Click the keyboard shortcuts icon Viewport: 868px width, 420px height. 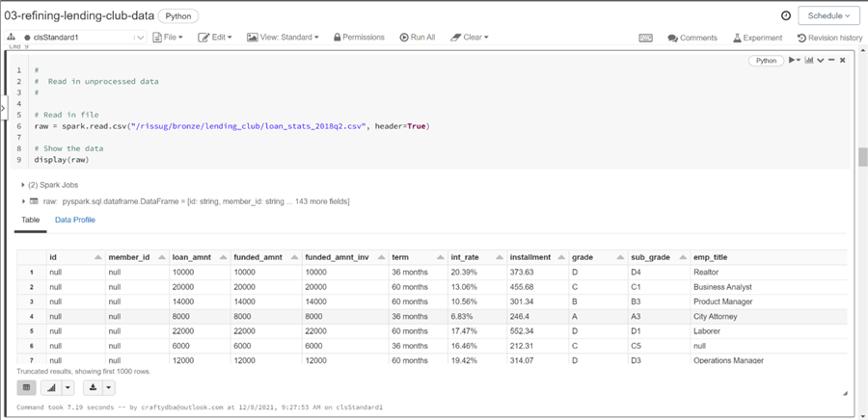645,38
